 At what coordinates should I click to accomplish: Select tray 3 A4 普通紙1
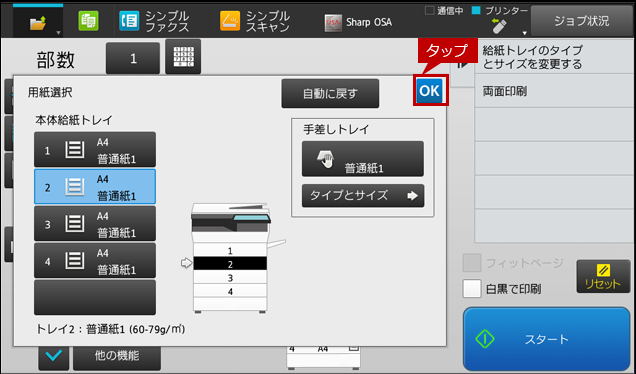pos(95,224)
